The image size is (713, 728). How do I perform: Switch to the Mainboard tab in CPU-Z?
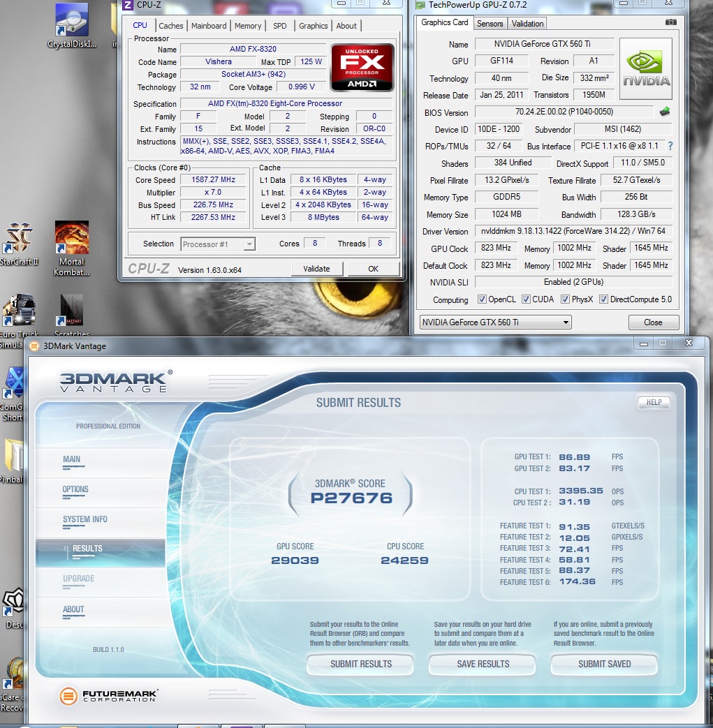coord(209,26)
